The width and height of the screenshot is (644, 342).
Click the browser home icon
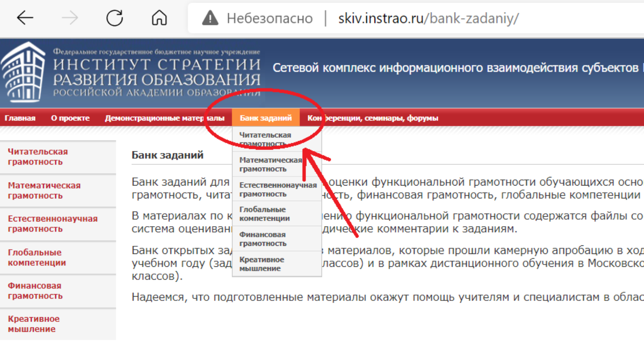coord(159,18)
